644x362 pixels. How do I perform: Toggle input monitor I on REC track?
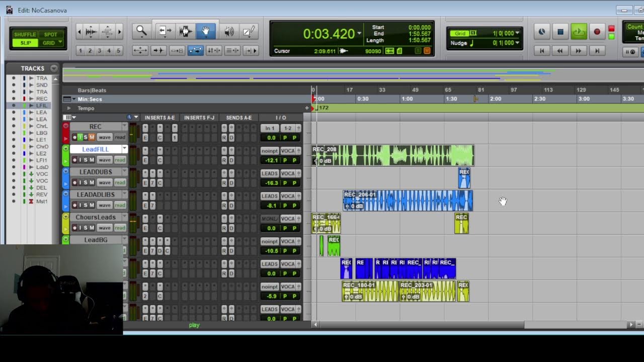[80, 137]
